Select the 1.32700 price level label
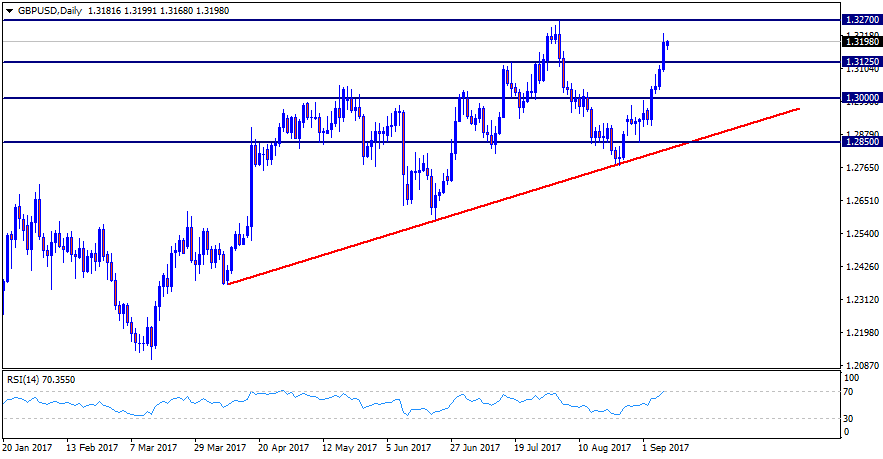Image resolution: width=883 pixels, height=459 pixels. click(x=860, y=19)
